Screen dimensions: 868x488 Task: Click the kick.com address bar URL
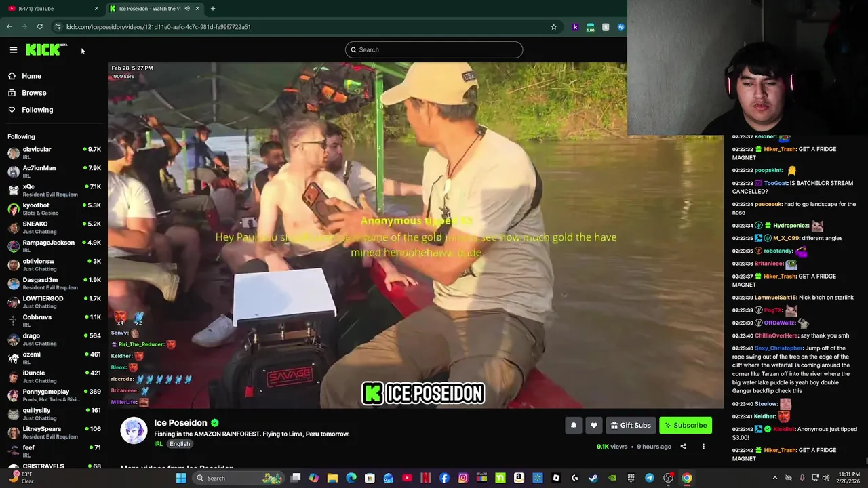pos(159,27)
